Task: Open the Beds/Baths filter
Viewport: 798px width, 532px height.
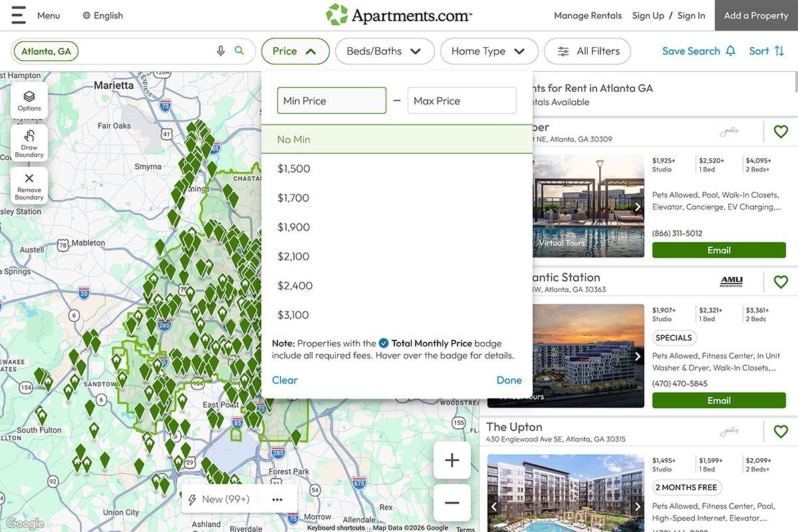Action: coord(384,51)
